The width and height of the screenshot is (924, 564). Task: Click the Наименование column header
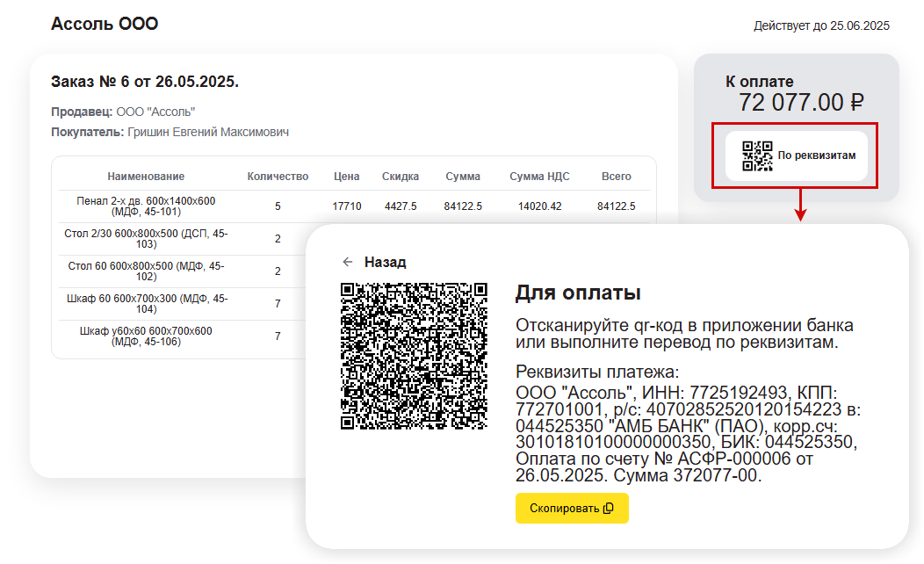[146, 177]
